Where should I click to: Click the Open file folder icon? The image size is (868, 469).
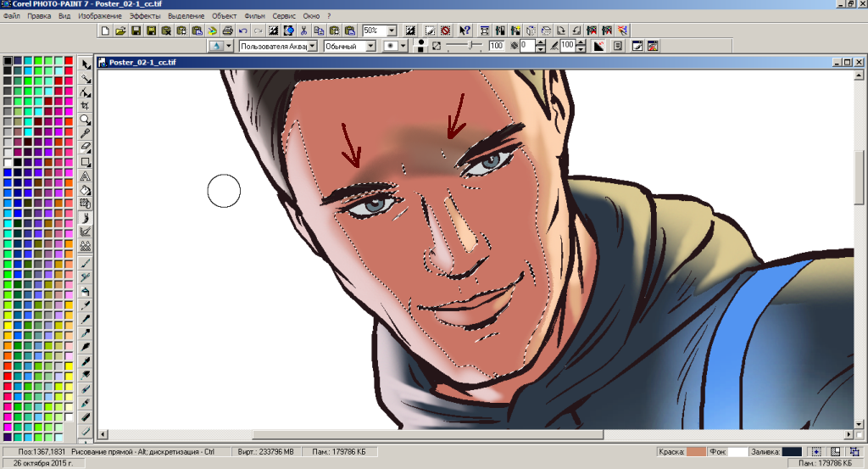(120, 31)
